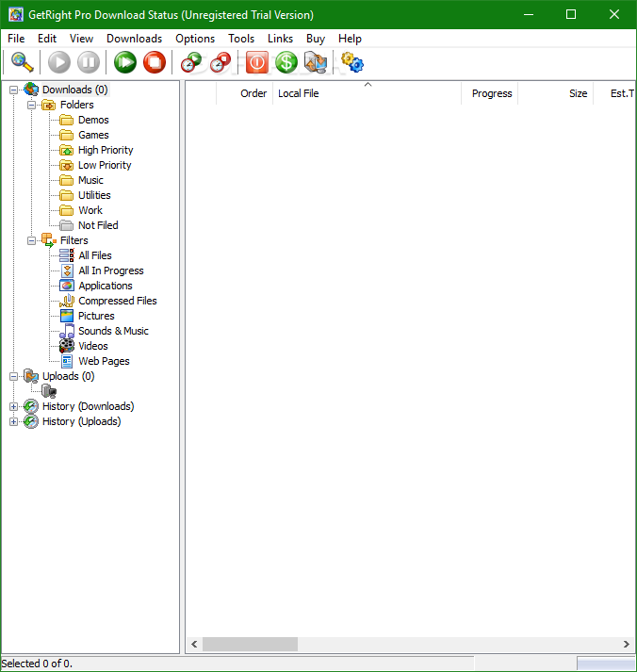Open the Options menu
637x672 pixels.
[x=195, y=39]
